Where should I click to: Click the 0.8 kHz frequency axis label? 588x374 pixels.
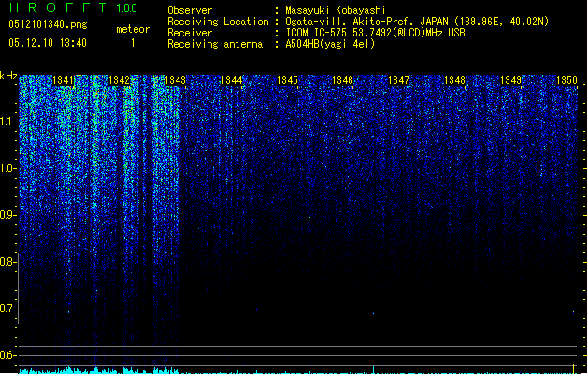point(7,262)
